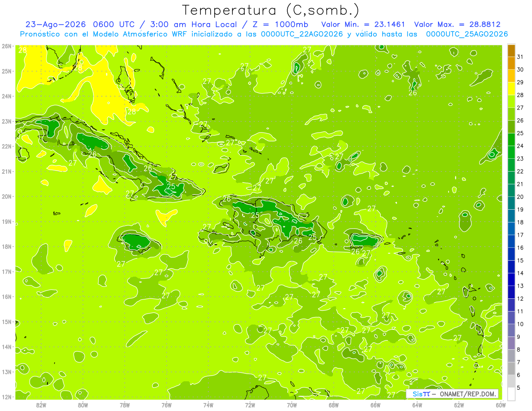Click latitude label "13N"
The image size is (532, 411).
[6, 372]
